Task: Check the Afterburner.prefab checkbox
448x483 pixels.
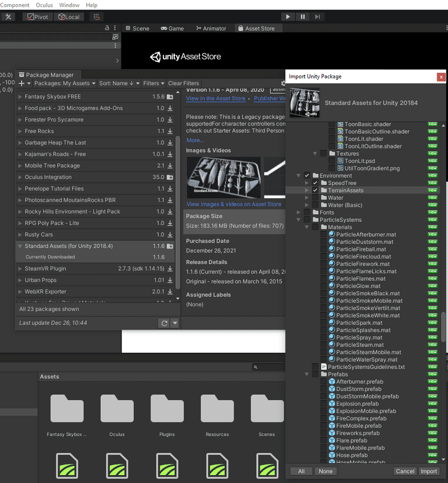Action: click(323, 382)
